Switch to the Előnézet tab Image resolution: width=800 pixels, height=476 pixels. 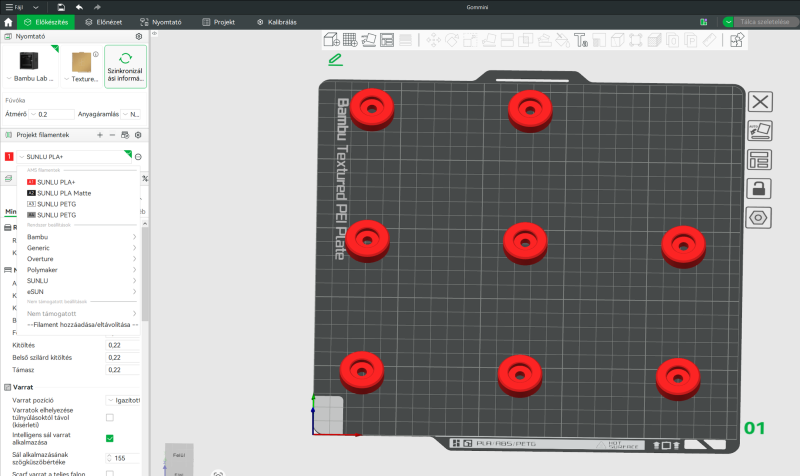pyautogui.click(x=104, y=22)
